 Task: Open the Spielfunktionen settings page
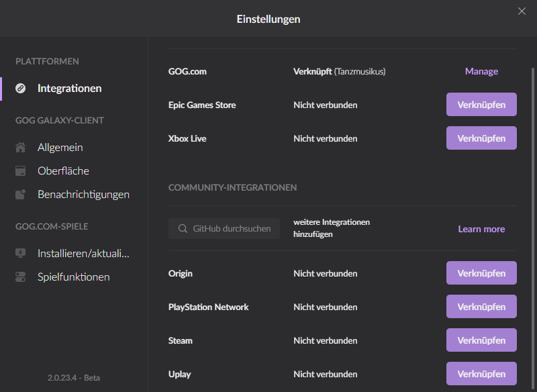[x=74, y=277]
